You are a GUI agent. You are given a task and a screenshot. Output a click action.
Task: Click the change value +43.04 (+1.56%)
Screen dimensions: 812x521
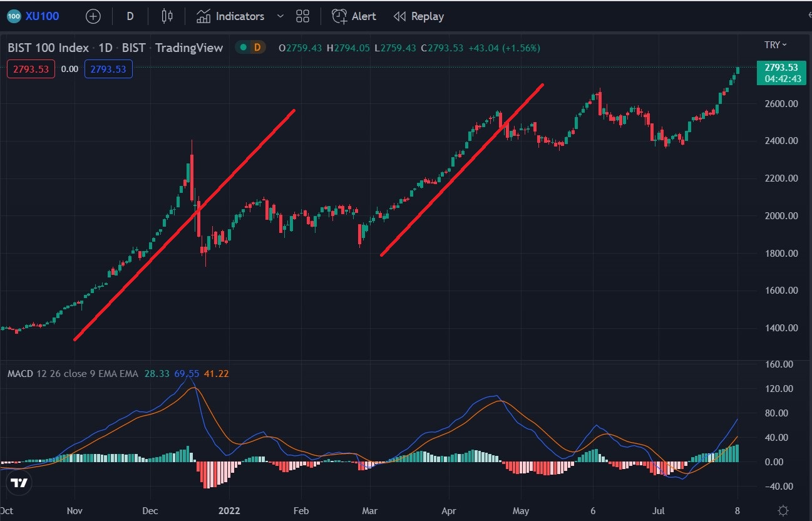point(504,48)
